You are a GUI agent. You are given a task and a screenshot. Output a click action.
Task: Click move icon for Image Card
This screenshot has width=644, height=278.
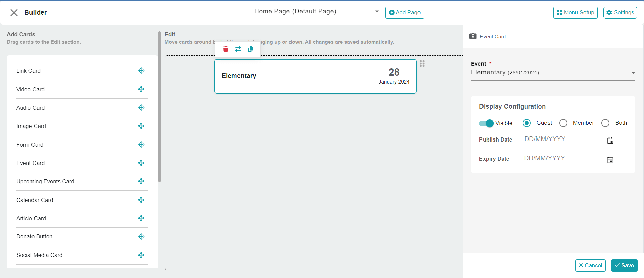point(141,126)
